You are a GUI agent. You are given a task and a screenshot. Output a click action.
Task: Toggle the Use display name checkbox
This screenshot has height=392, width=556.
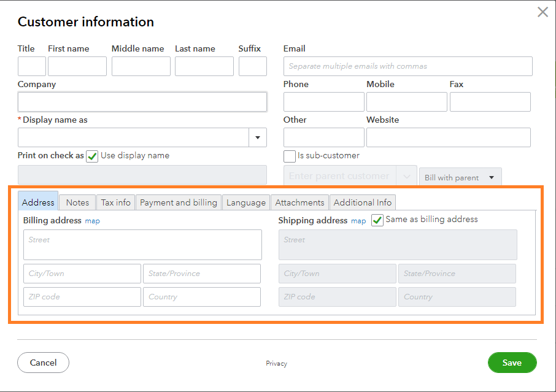click(x=92, y=156)
